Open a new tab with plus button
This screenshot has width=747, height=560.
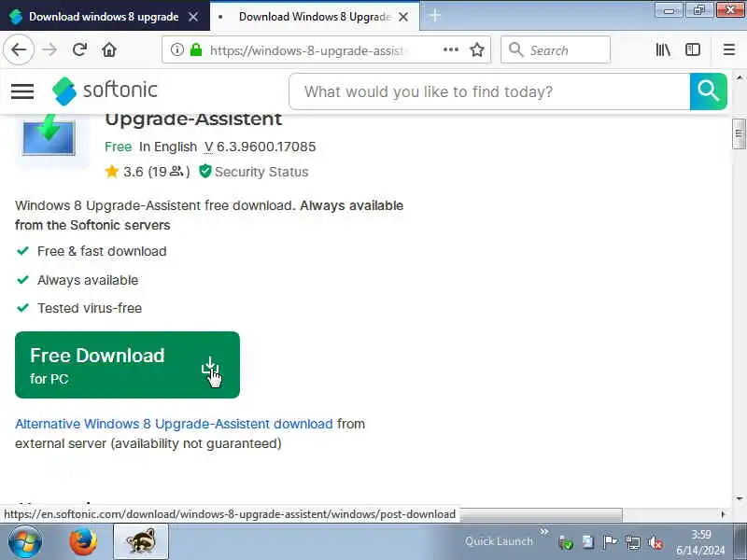tap(434, 16)
